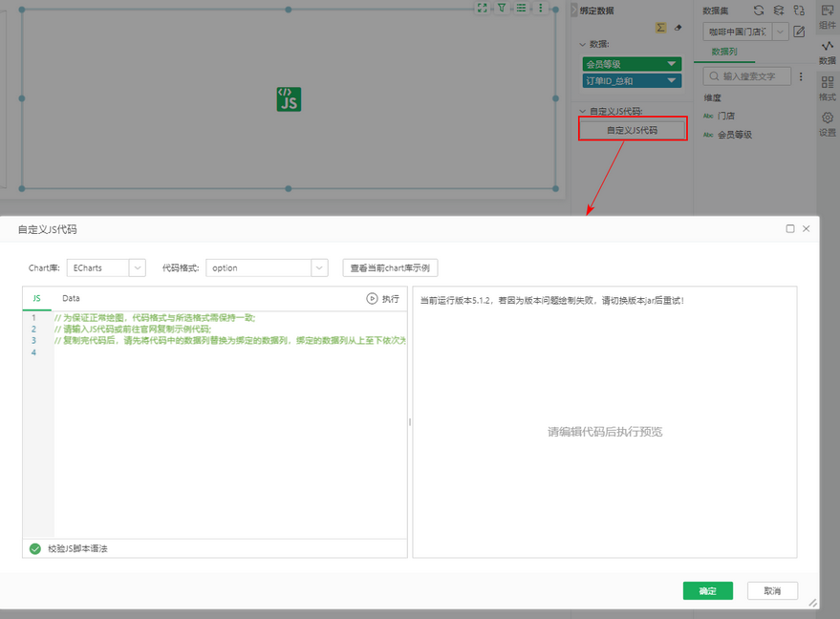Click the edit dataset pencil icon
Screen dimensions: 840x619
click(x=799, y=32)
